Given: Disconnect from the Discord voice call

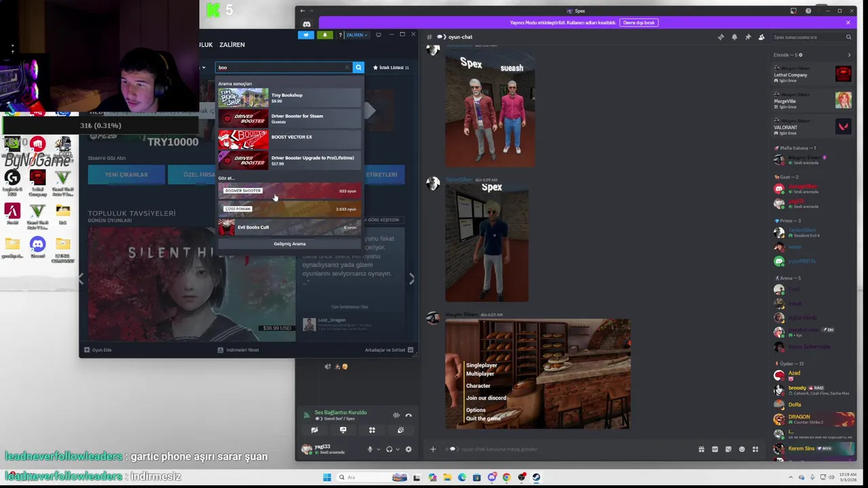Looking at the screenshot, I should pyautogui.click(x=408, y=415).
